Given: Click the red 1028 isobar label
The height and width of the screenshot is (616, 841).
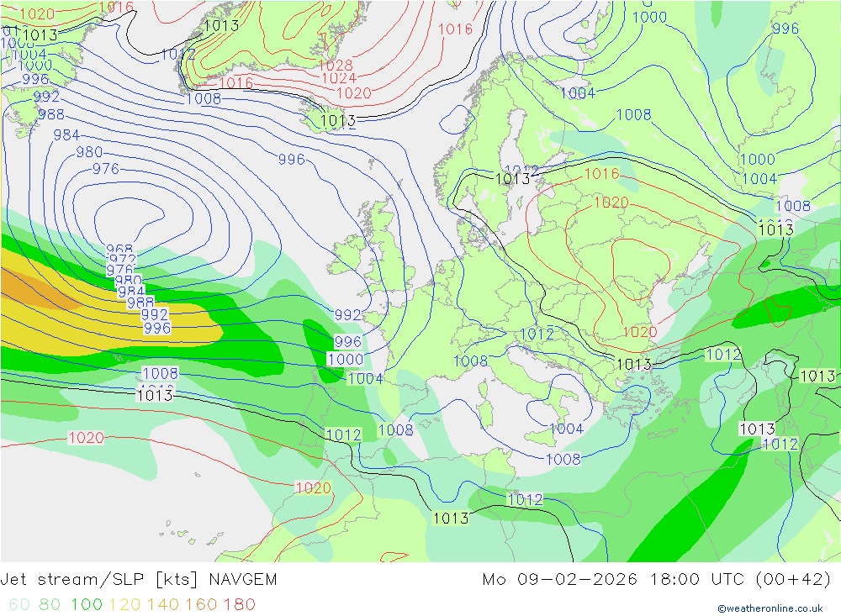Looking at the screenshot, I should (336, 65).
